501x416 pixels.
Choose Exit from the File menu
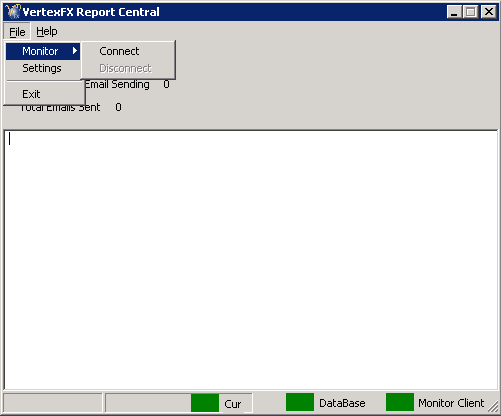tap(43, 94)
